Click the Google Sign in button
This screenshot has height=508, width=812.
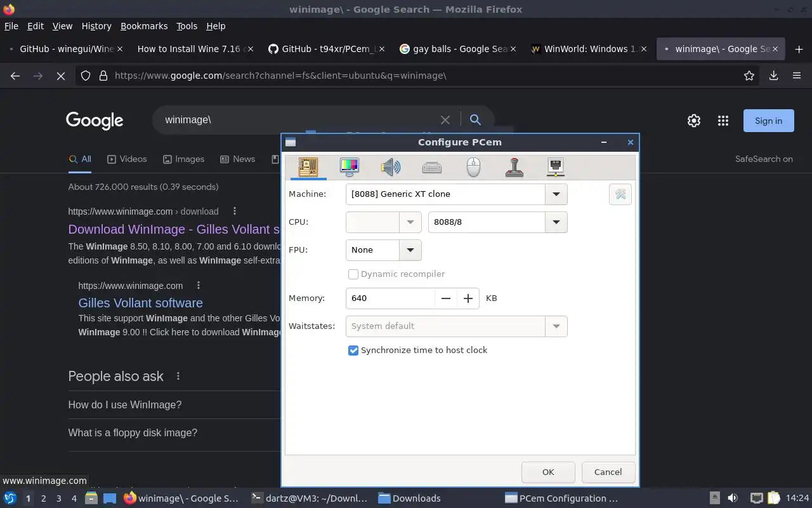click(x=768, y=121)
